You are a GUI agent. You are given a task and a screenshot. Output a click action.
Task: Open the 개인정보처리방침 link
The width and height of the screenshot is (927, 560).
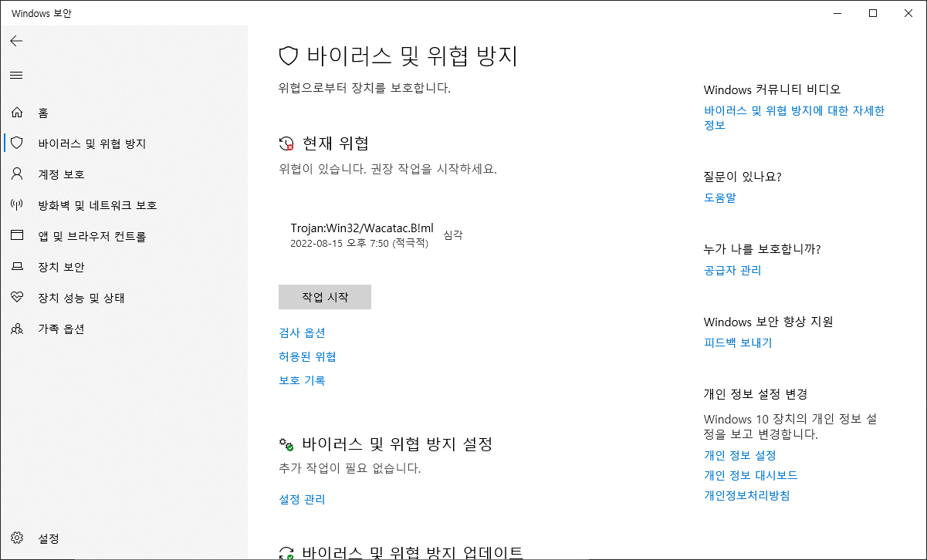pos(747,496)
